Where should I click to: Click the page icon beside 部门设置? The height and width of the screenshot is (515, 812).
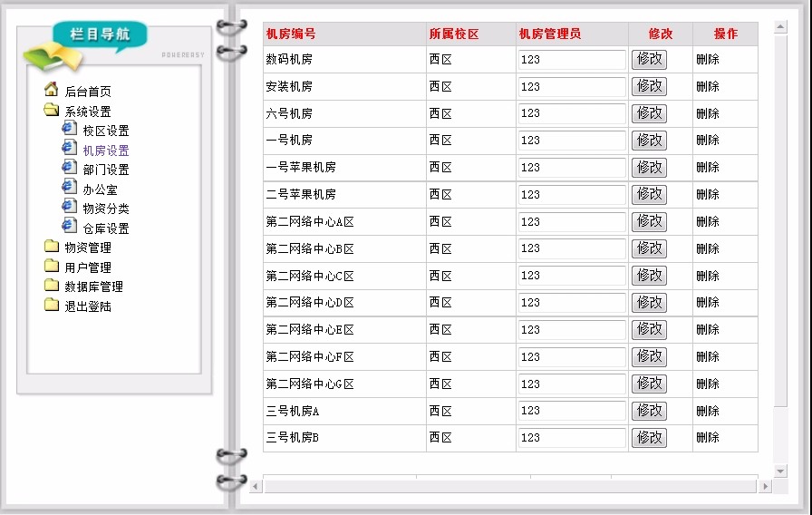coord(70,168)
